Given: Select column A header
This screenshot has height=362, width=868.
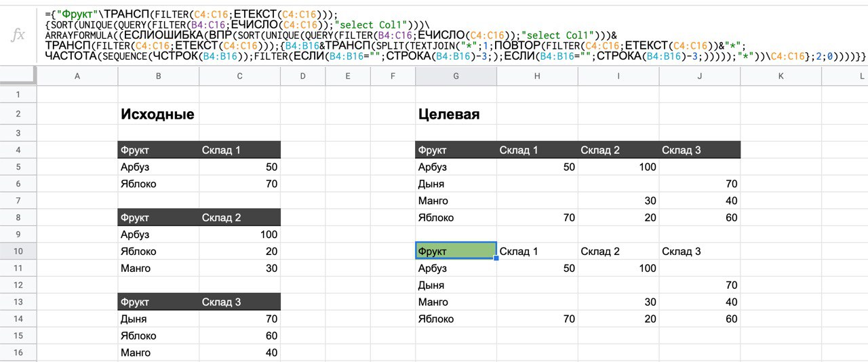Looking at the screenshot, I should [x=77, y=77].
